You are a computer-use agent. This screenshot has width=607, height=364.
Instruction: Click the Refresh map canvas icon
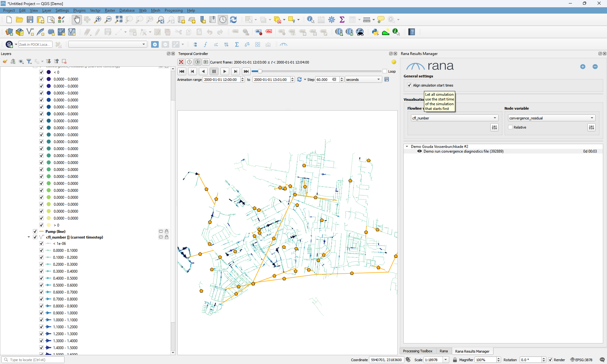[233, 20]
